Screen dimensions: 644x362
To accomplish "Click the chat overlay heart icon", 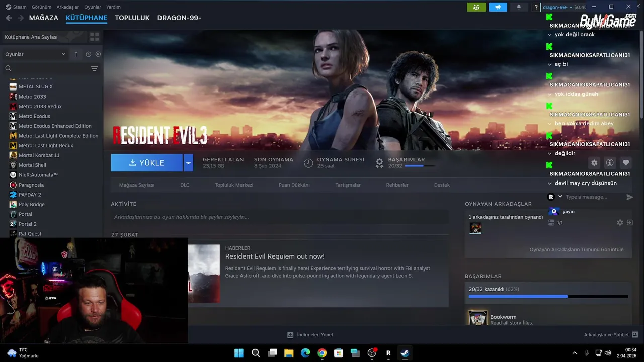I will (x=626, y=163).
